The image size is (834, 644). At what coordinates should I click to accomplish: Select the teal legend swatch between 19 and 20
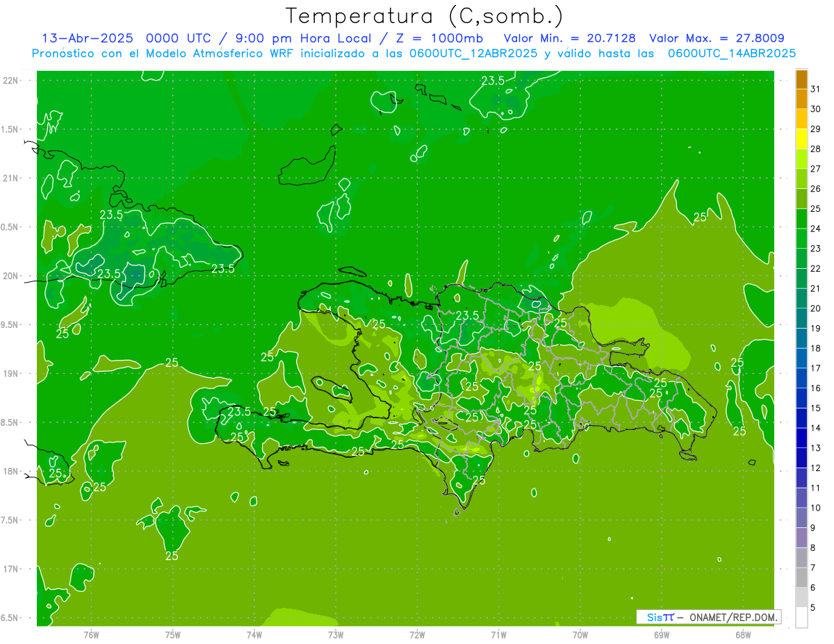(801, 318)
